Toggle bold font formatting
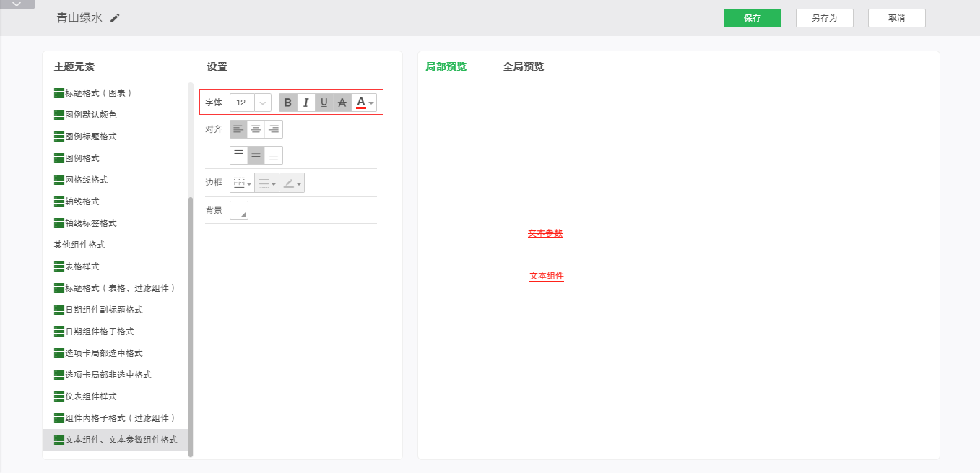 pos(288,103)
